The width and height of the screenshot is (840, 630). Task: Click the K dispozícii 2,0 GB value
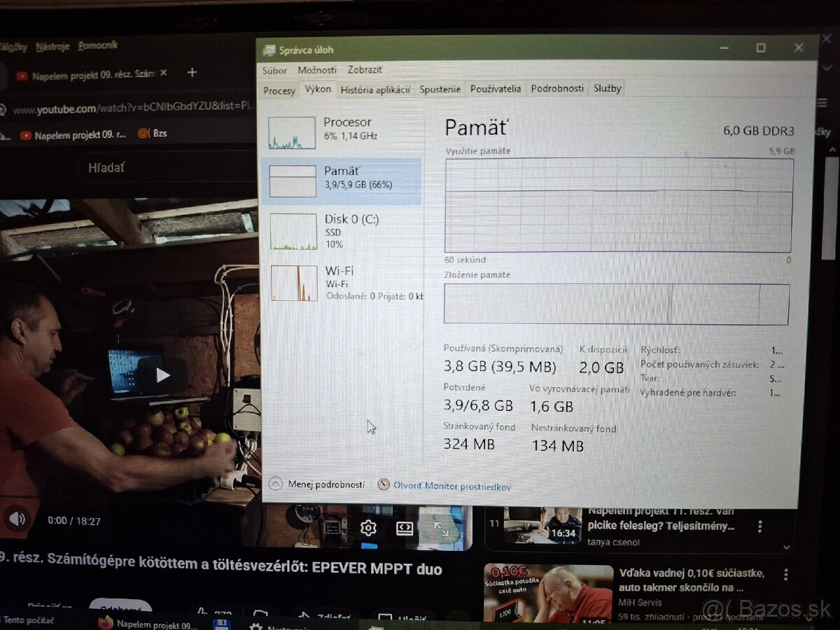601,368
